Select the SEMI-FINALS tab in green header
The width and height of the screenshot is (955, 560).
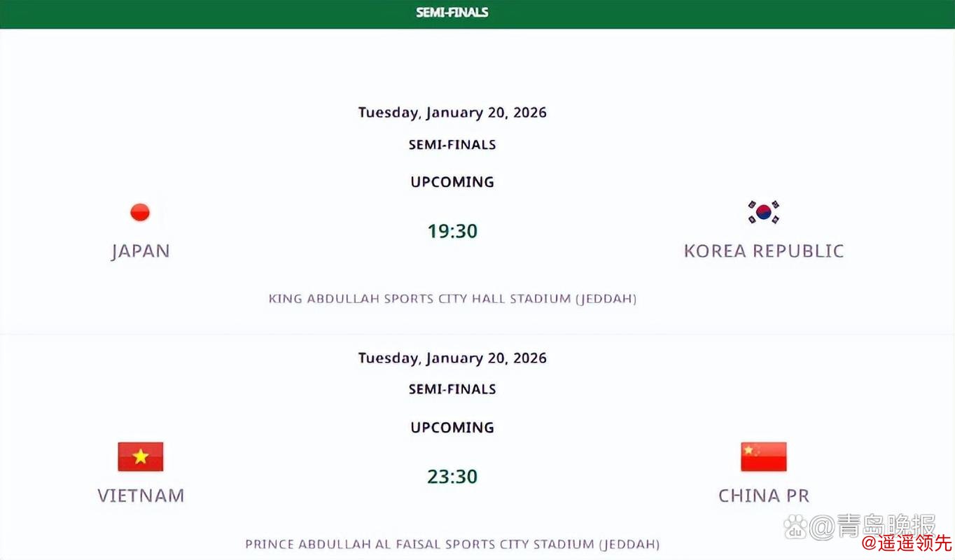(452, 13)
